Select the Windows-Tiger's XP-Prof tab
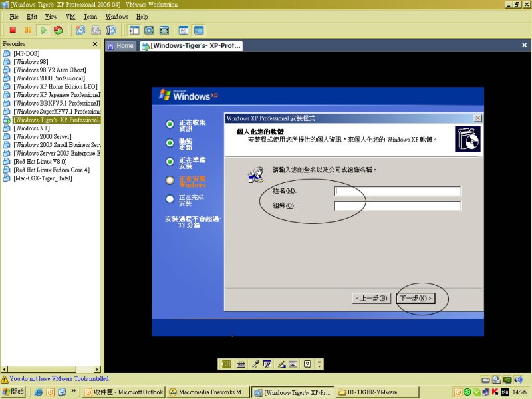Screen dimensions: 532x399 coord(192,46)
